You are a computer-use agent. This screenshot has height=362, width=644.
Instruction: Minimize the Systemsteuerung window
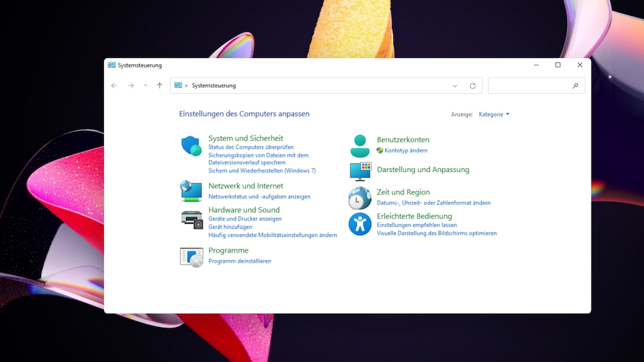coord(536,65)
